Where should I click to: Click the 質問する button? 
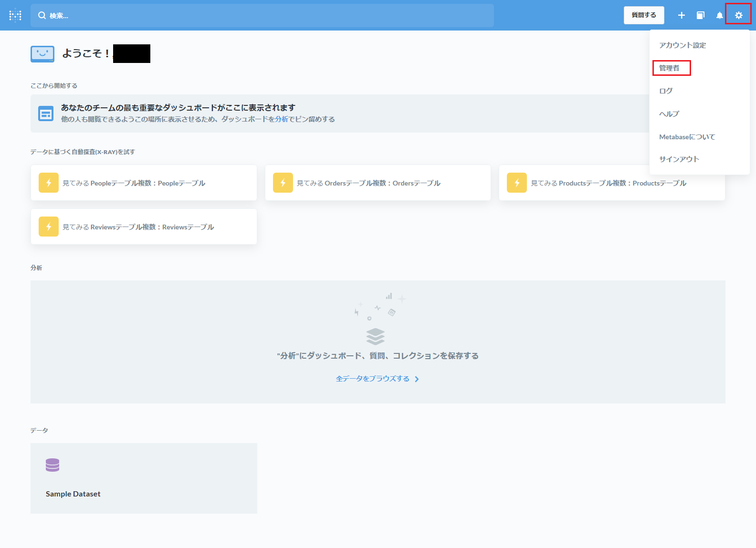tap(644, 15)
